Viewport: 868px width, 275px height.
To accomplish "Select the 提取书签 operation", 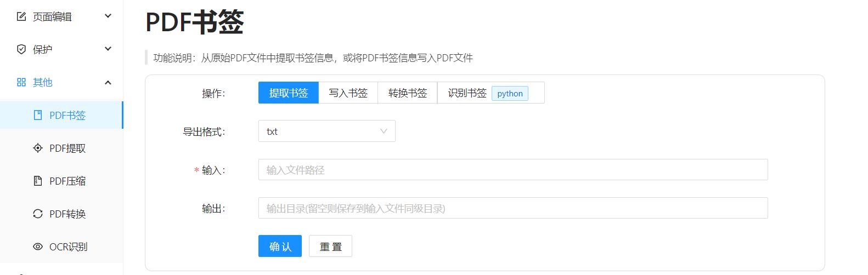I will [x=289, y=93].
